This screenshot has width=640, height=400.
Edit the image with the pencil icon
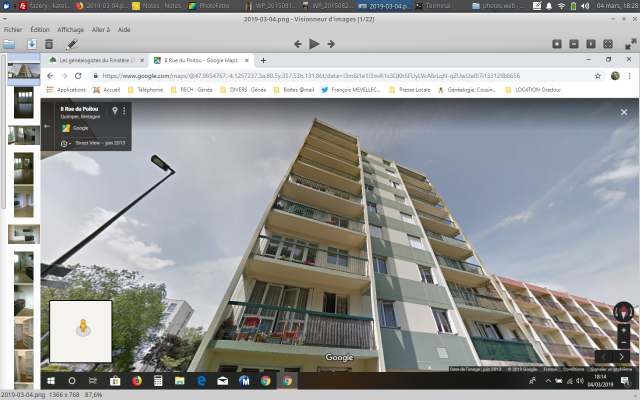coord(72,44)
